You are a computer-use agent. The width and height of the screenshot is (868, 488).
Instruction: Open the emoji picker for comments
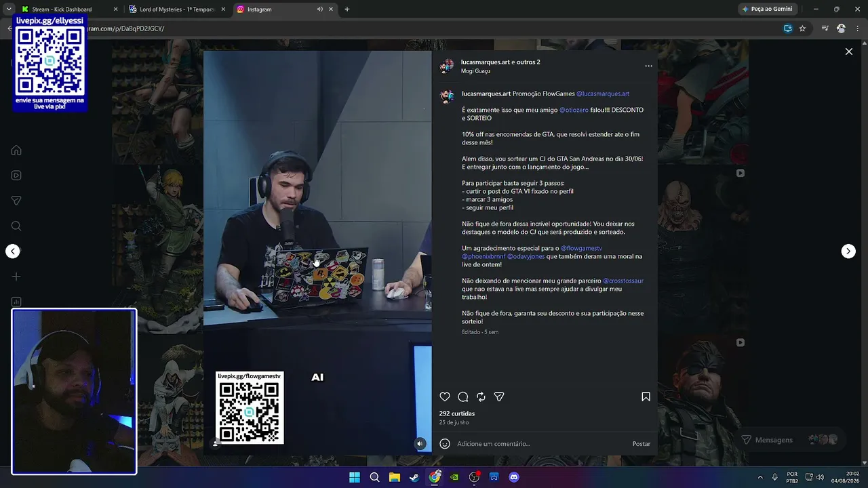coord(445,444)
